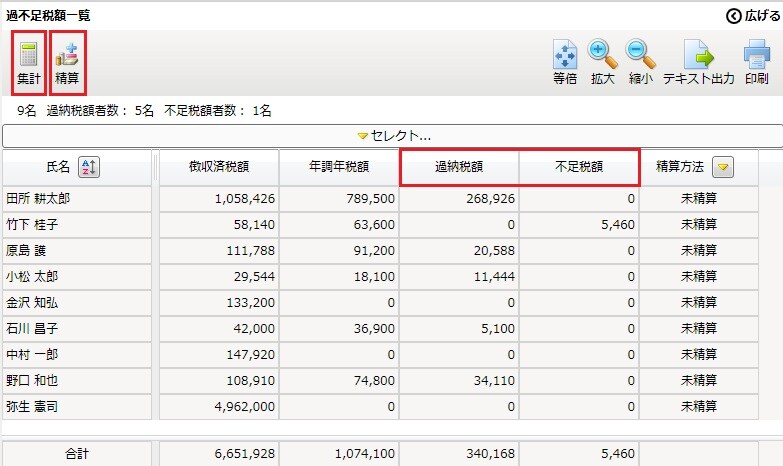Expand the panel with 広げる button

point(753,15)
